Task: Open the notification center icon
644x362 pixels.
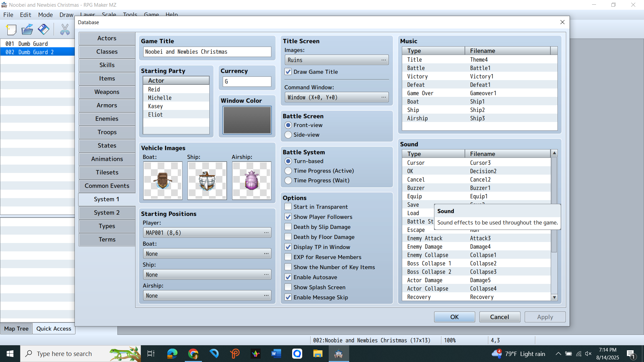Action: [631, 354]
